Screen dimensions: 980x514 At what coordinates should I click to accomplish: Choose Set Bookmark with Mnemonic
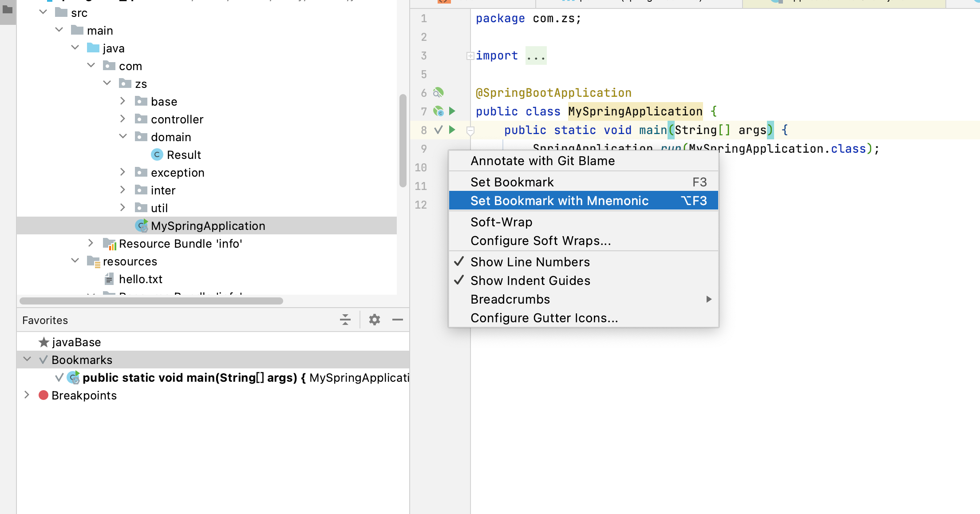coord(559,201)
